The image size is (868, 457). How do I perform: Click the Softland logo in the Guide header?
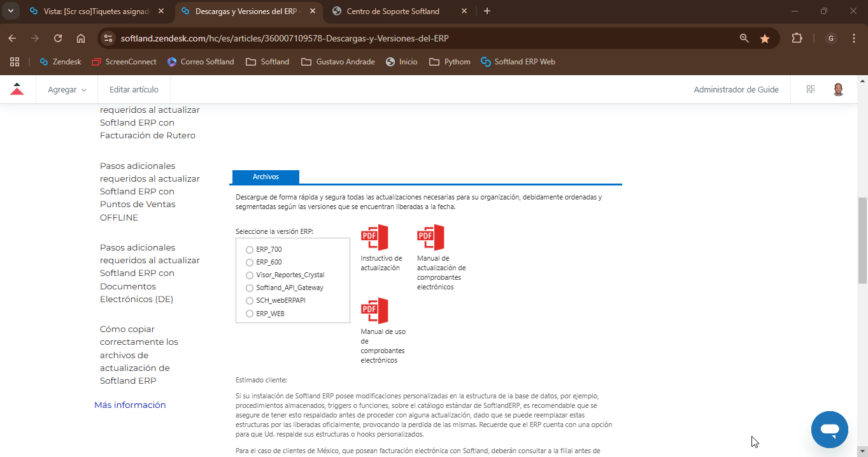pos(17,90)
